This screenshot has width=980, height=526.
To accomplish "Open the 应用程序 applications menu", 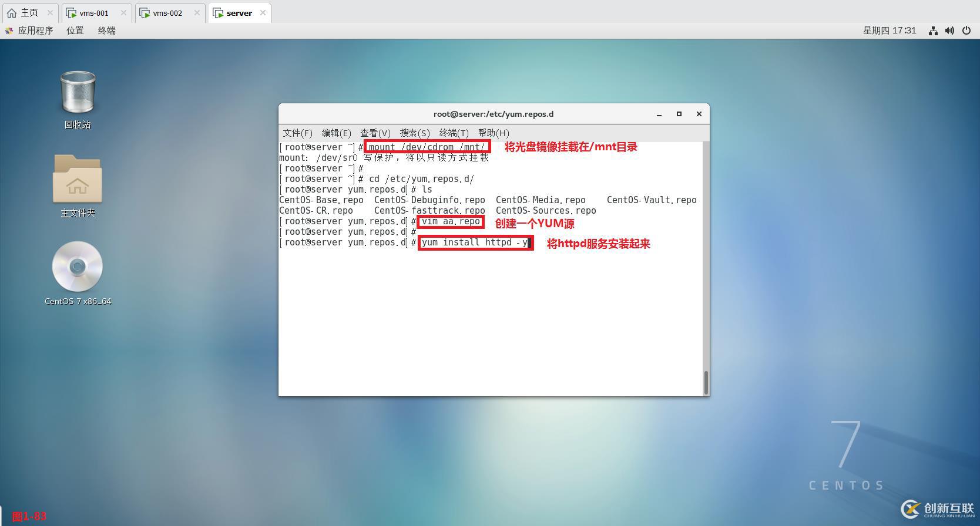I will pyautogui.click(x=35, y=31).
